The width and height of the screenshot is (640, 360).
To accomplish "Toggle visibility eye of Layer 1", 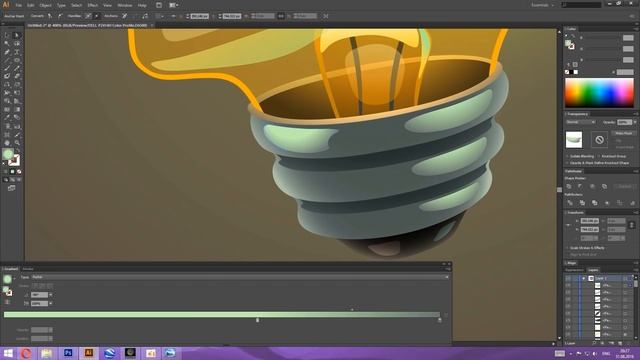I will tap(568, 278).
